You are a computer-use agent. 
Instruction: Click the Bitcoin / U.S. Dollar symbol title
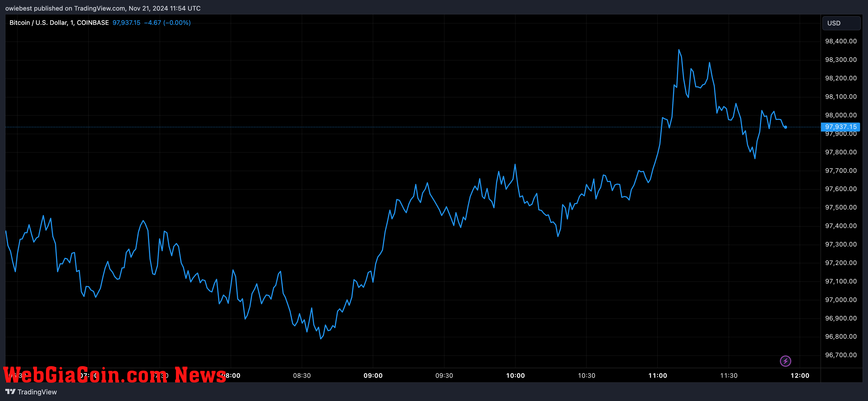pyautogui.click(x=59, y=22)
